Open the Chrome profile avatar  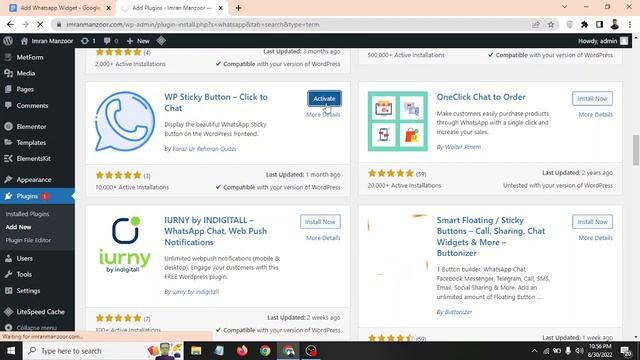coord(614,24)
